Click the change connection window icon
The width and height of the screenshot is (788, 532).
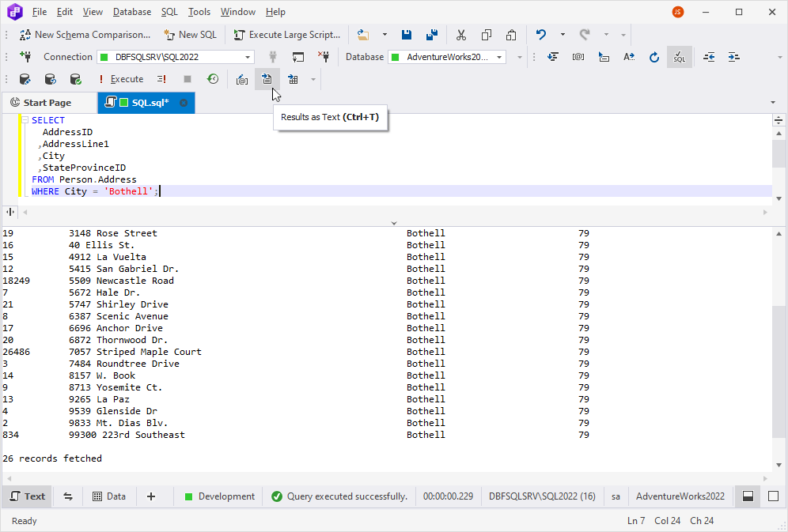click(x=298, y=57)
